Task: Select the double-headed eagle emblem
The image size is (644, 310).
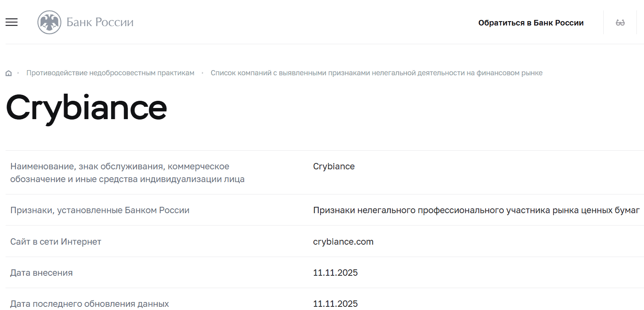Action: pos(49,22)
